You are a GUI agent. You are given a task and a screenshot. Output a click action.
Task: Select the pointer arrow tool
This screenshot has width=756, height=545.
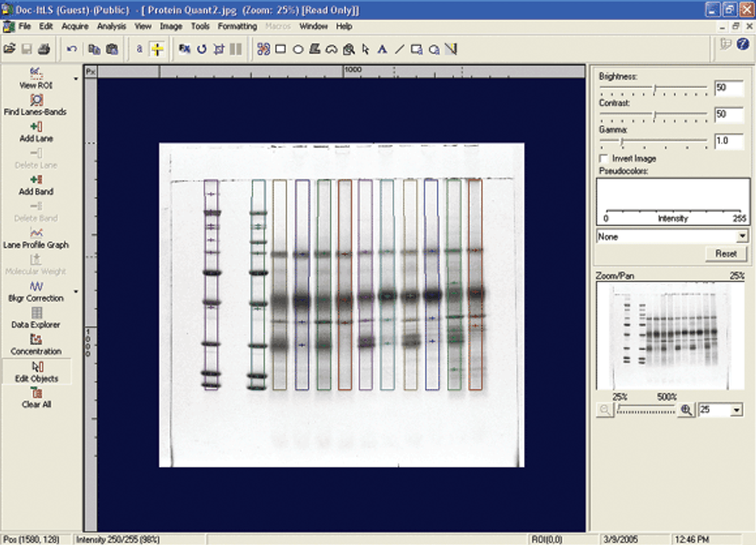[x=366, y=49]
